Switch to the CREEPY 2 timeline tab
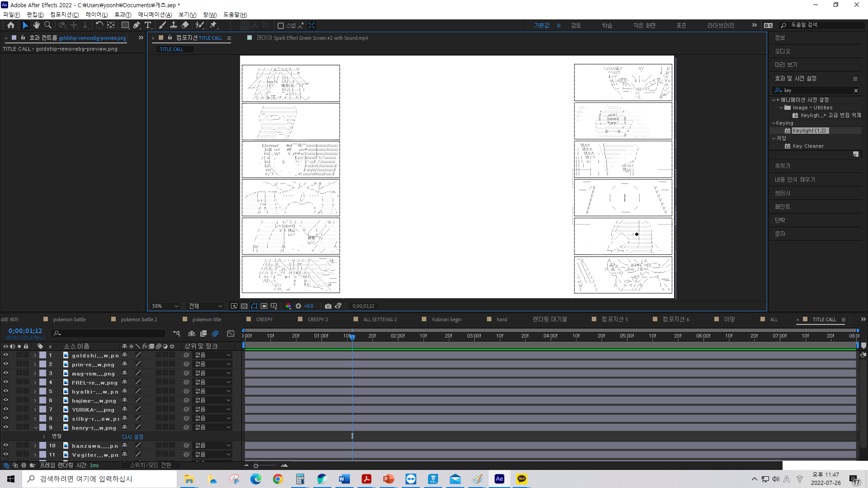 (x=317, y=319)
